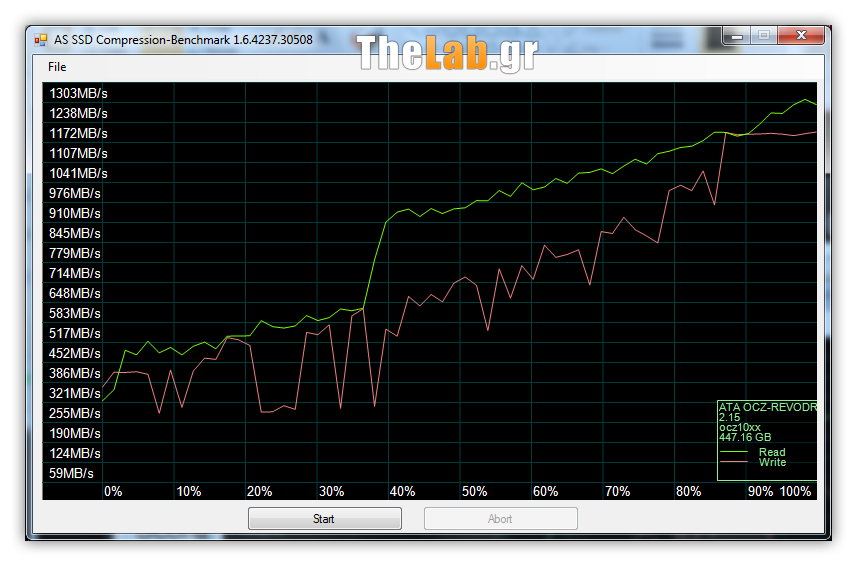Click the 30% compression axis label
Viewport: 857px width, 566px height.
pyautogui.click(x=332, y=491)
